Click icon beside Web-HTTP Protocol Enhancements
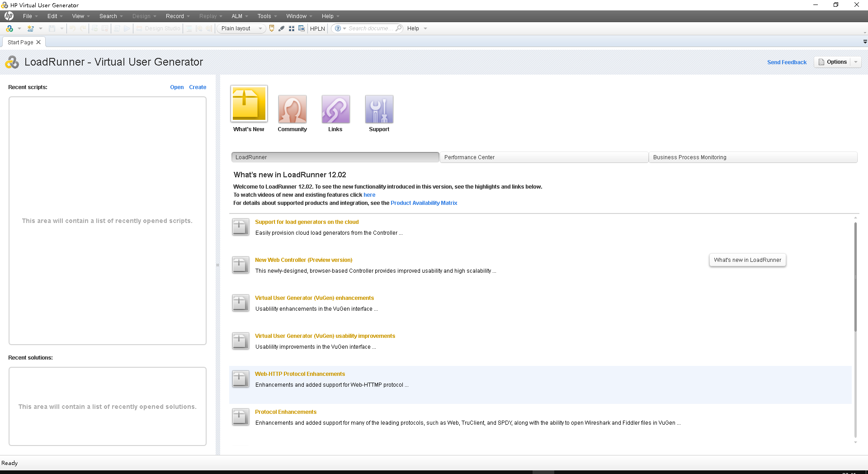868x474 pixels. [241, 379]
